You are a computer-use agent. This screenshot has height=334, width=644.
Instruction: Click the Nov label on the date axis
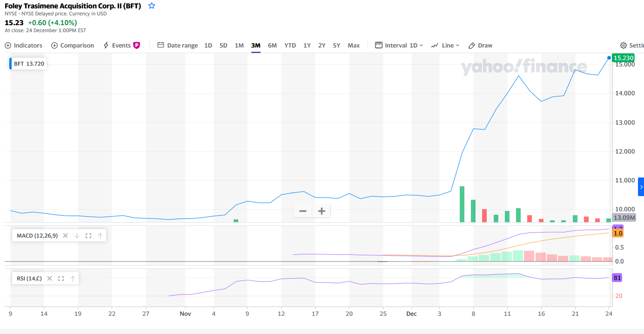pos(185,314)
